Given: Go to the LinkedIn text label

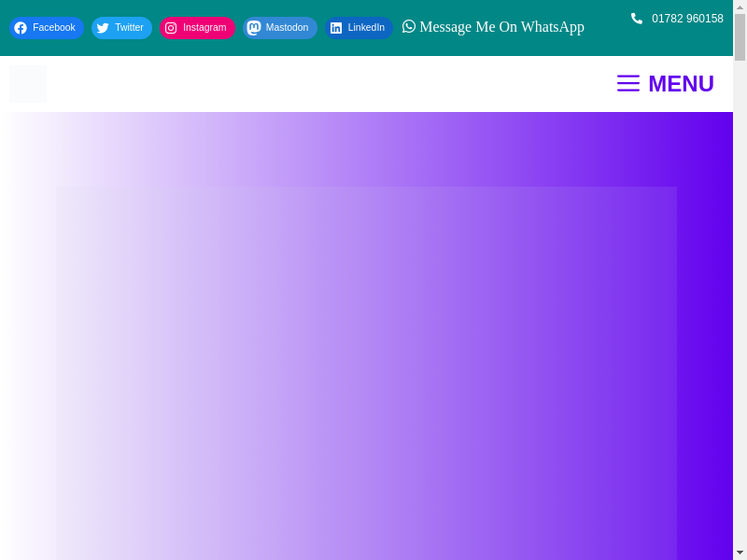Looking at the screenshot, I should click(x=366, y=28).
